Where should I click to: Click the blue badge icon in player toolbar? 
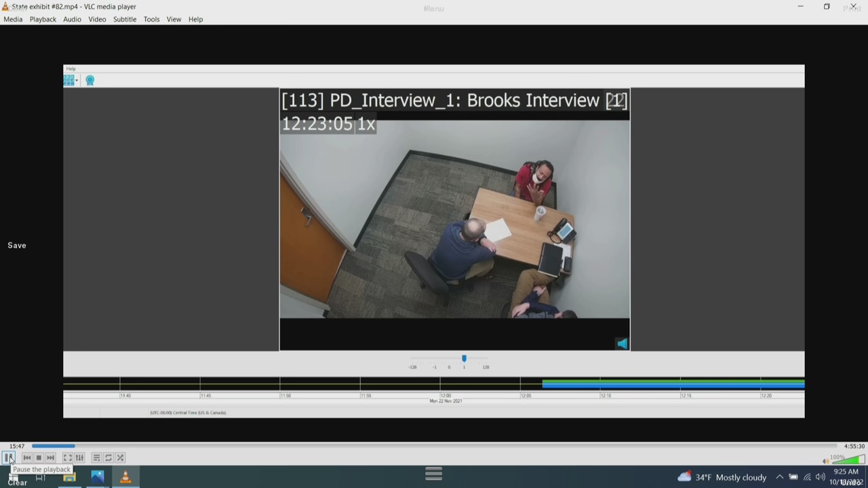[x=90, y=80]
